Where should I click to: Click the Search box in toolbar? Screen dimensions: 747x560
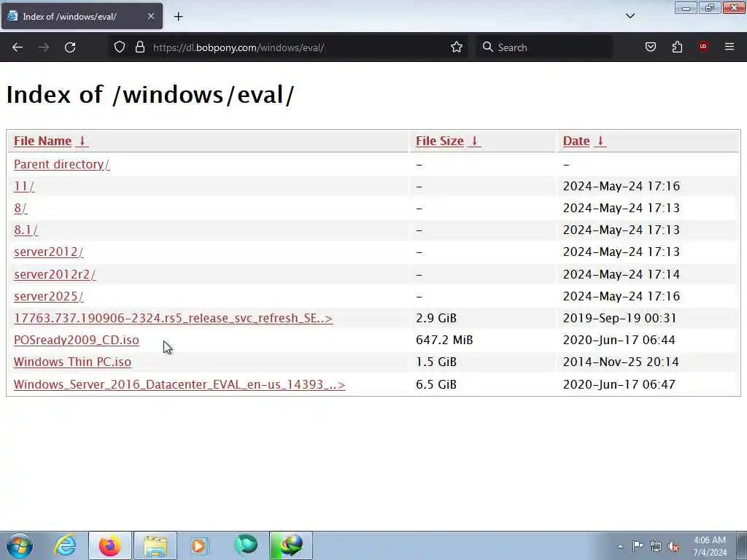coord(544,47)
